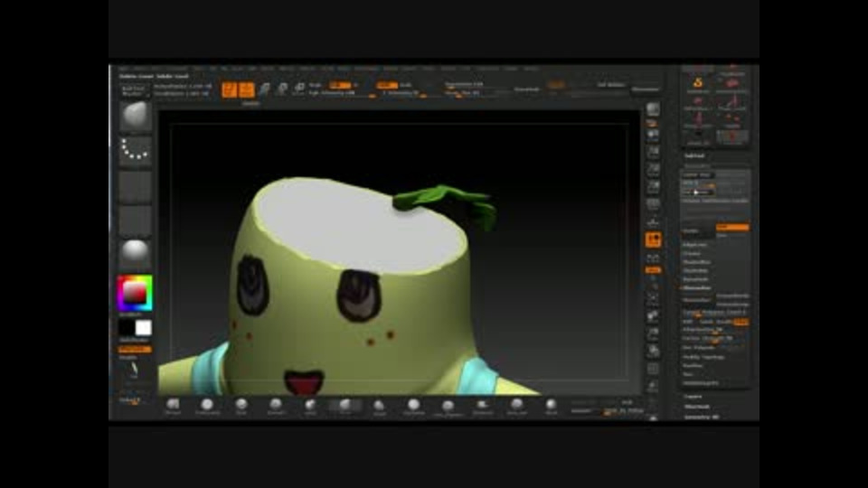Image resolution: width=868 pixels, height=488 pixels.
Task: Click the ZRemesher button in Geometry panel
Action: pos(697,300)
